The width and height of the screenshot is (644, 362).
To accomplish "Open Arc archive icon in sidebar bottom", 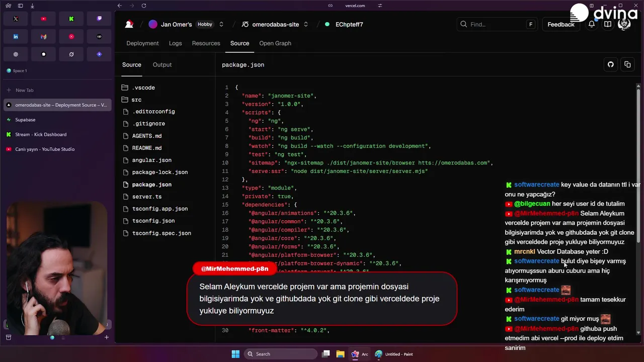I will pyautogui.click(x=8, y=337).
